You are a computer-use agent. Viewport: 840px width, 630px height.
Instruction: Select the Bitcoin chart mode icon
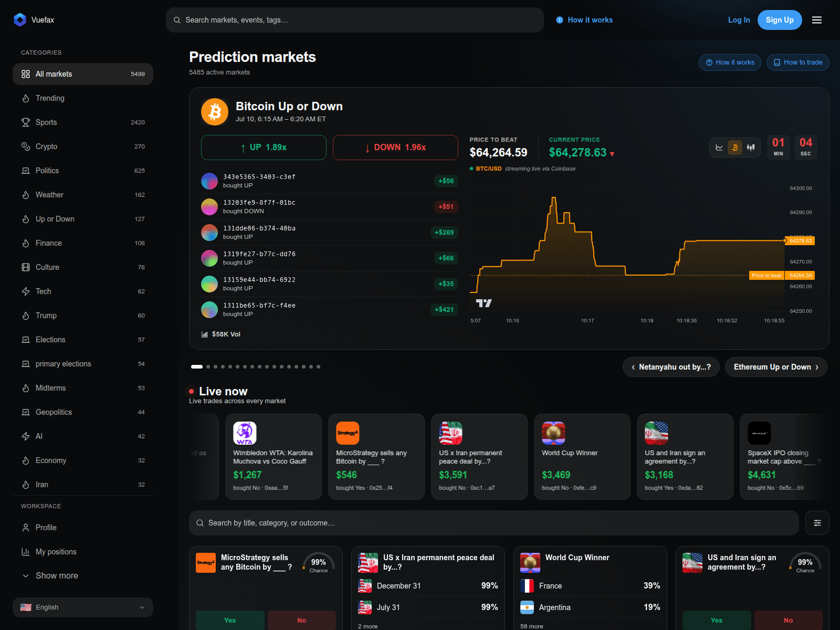(x=735, y=148)
